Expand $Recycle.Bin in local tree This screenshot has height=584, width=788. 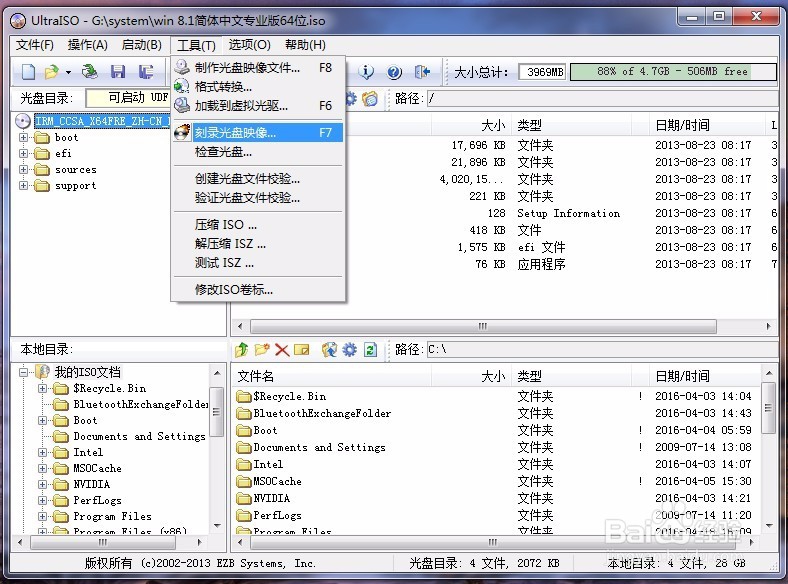pos(43,388)
